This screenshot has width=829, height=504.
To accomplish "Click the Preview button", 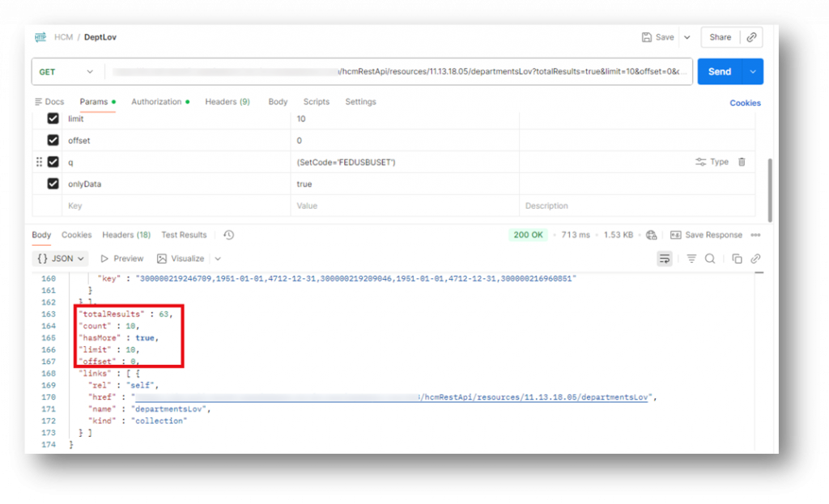I will [122, 258].
